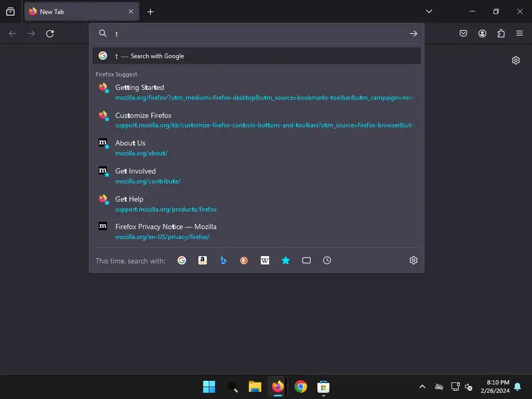The image size is (532, 399).
Task: Open the Firefox View icon
Action: 10,11
